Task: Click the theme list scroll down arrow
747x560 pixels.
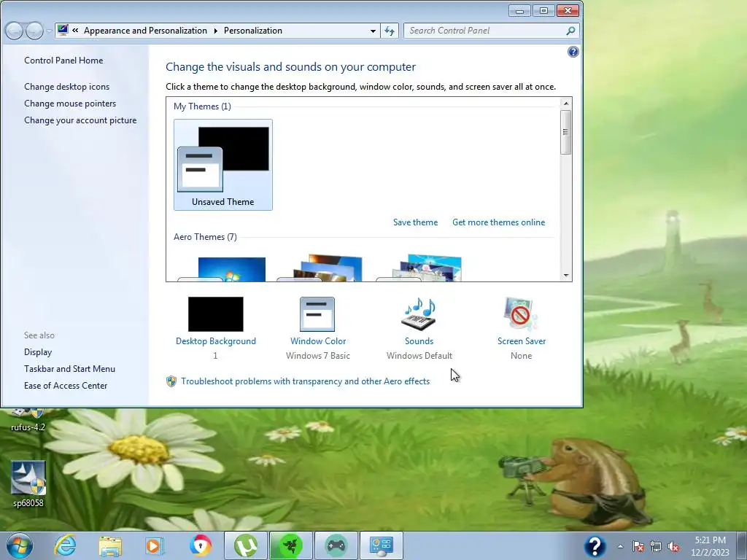Action: point(566,275)
